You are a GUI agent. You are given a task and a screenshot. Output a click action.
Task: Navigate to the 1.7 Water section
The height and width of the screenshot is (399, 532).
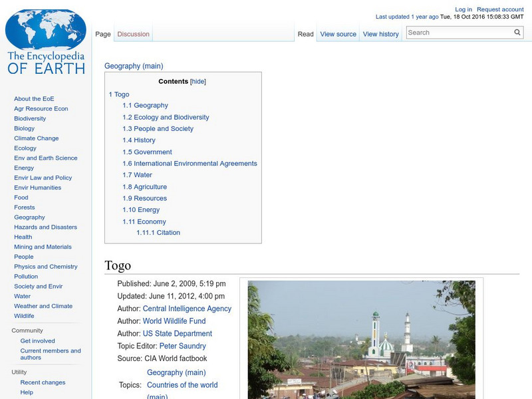click(x=136, y=174)
